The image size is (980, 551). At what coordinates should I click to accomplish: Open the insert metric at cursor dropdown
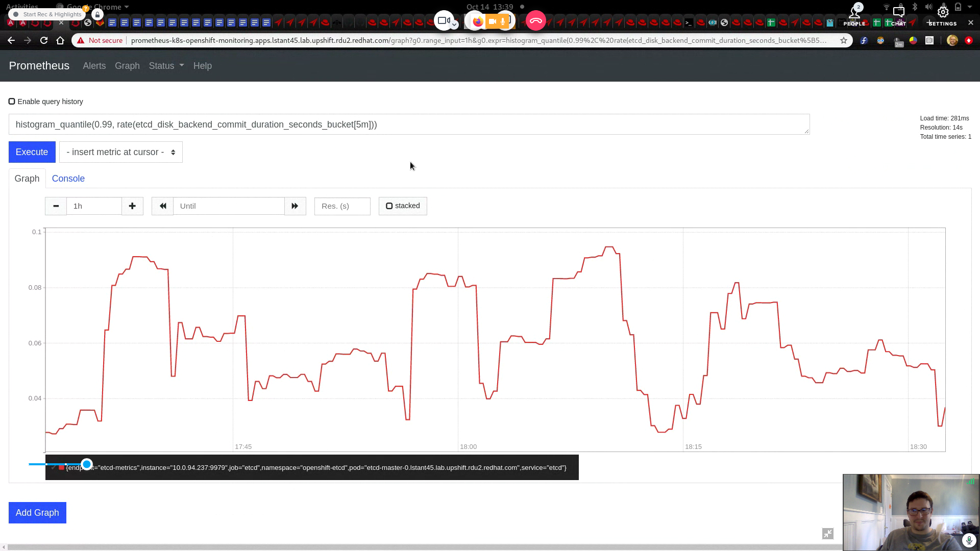pos(120,152)
